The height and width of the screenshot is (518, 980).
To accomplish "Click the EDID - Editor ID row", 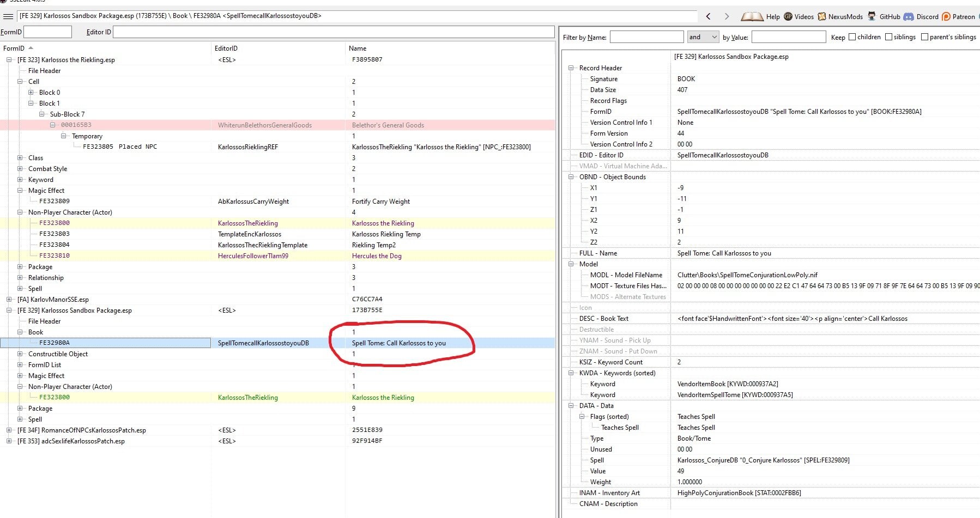I will point(771,155).
